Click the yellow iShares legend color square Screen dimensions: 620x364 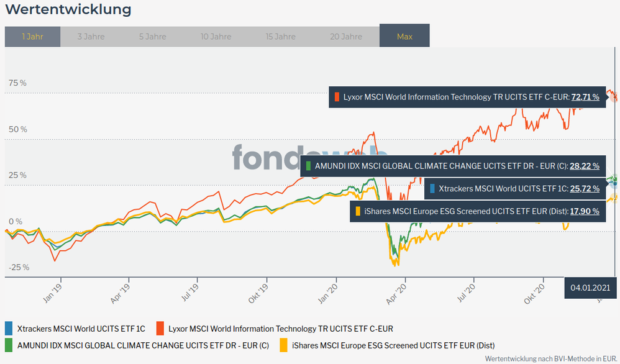pos(283,345)
